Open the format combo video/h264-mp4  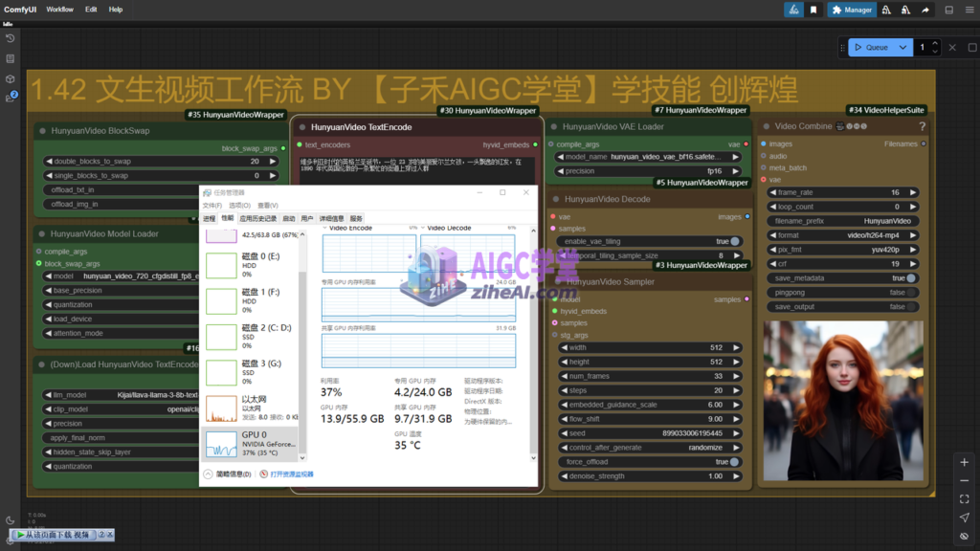pyautogui.click(x=842, y=235)
